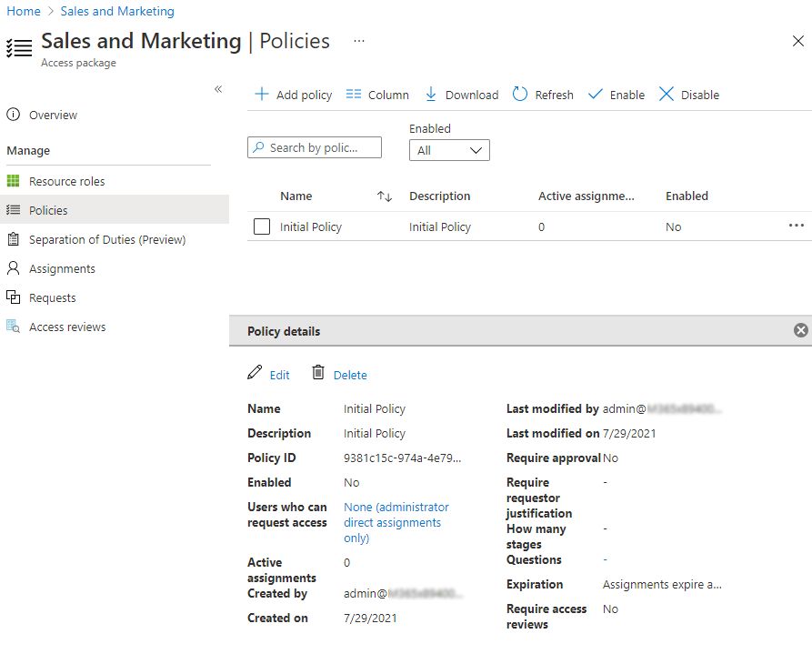Open the Column chooser icon

(x=354, y=95)
